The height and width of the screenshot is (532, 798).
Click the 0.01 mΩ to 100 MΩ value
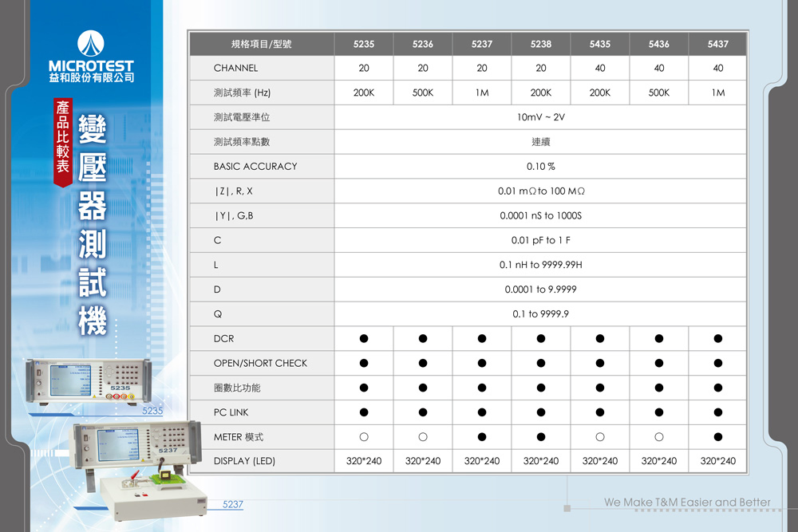tap(541, 191)
